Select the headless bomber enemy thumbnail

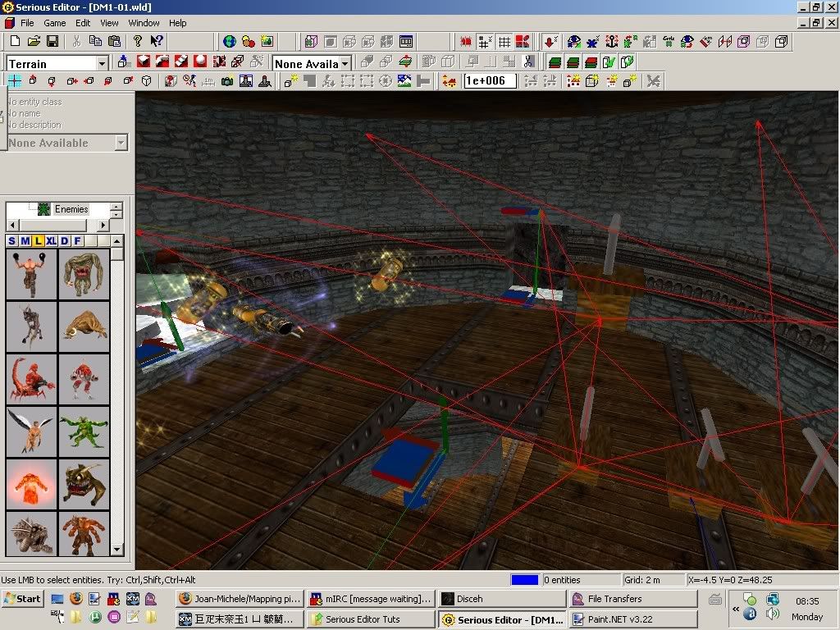tap(31, 274)
